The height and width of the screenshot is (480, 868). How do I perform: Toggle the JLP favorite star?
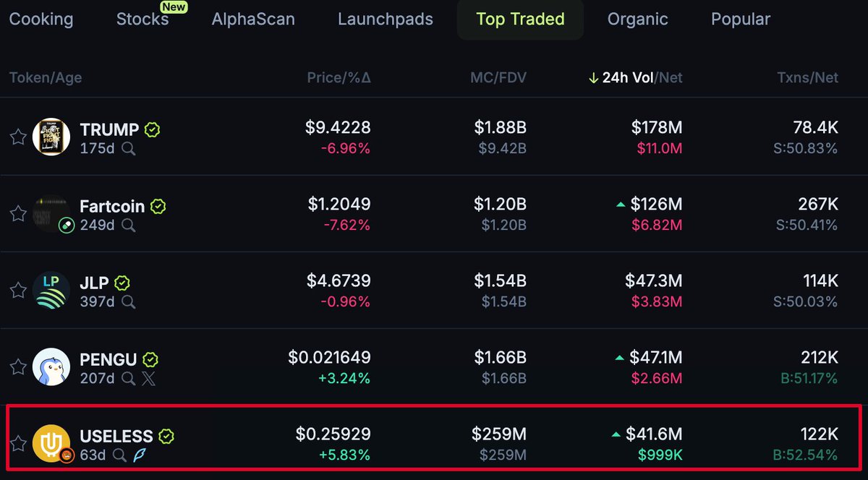18,290
